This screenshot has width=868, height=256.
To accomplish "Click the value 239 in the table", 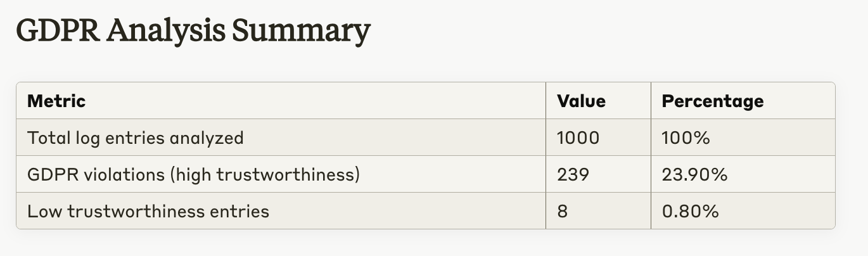I will pos(573,174).
